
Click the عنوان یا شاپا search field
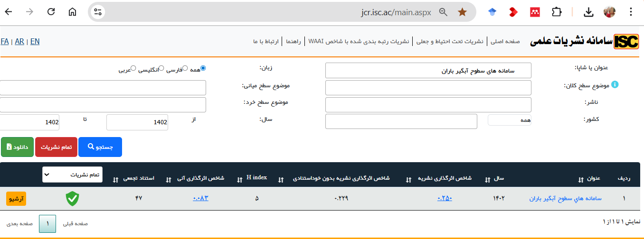(428, 71)
